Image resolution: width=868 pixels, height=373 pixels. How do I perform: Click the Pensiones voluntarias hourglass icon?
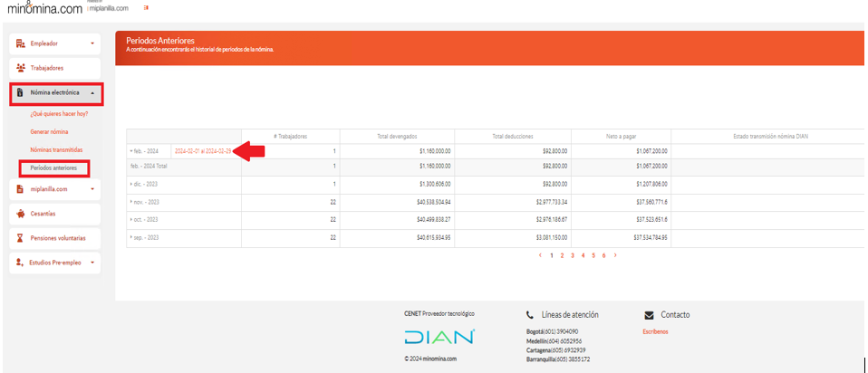[20, 238]
